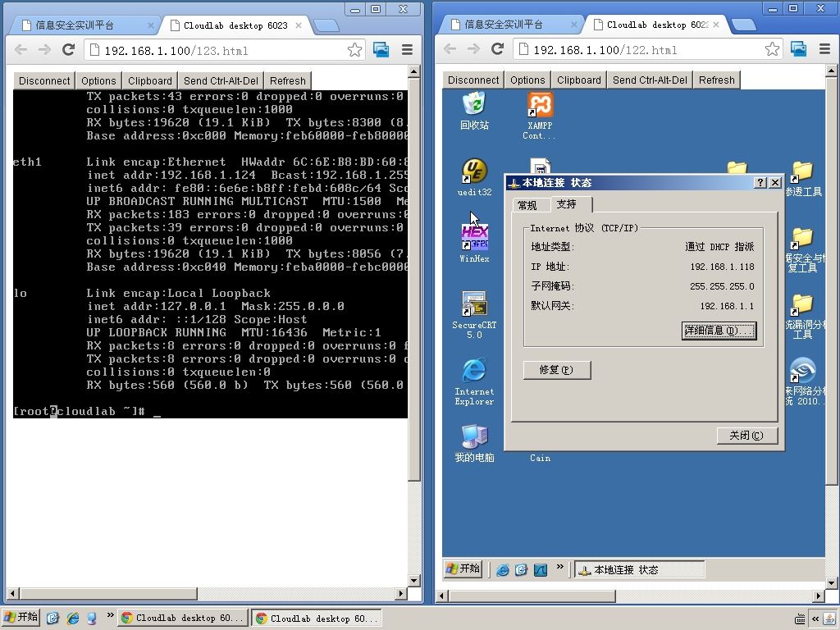Launch uedit32 from the remote desktop
The height and width of the screenshot is (630, 840).
click(x=474, y=177)
